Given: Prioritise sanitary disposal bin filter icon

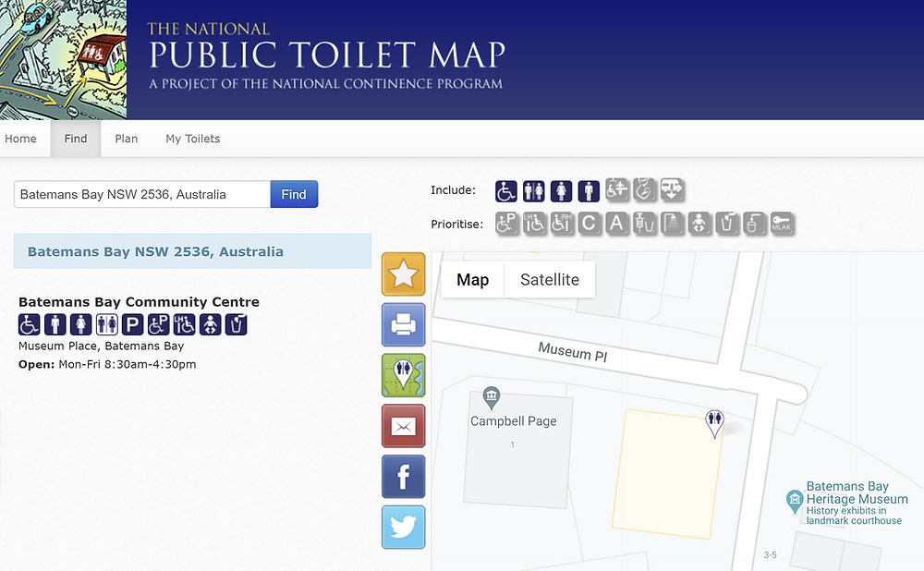Looking at the screenshot, I should (x=754, y=224).
